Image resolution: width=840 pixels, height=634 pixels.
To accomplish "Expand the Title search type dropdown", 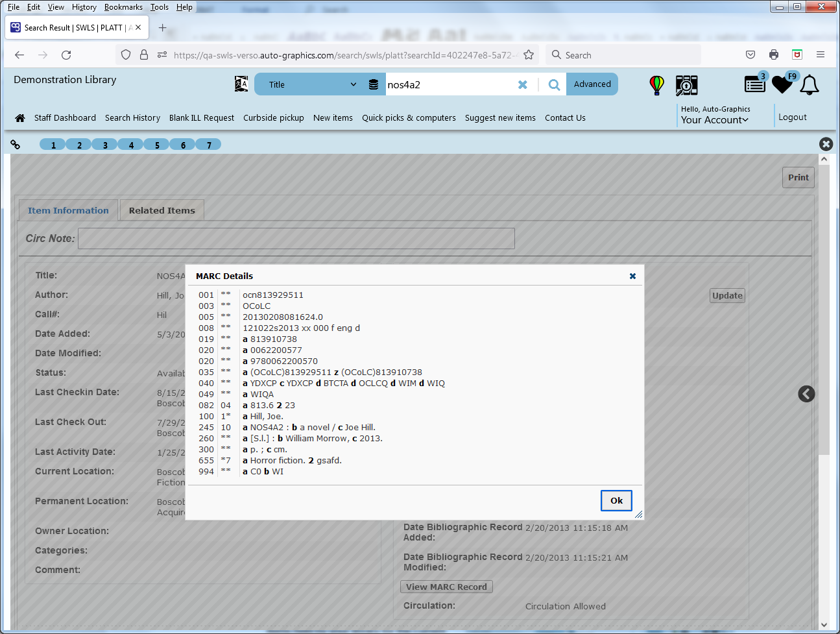I will (313, 84).
